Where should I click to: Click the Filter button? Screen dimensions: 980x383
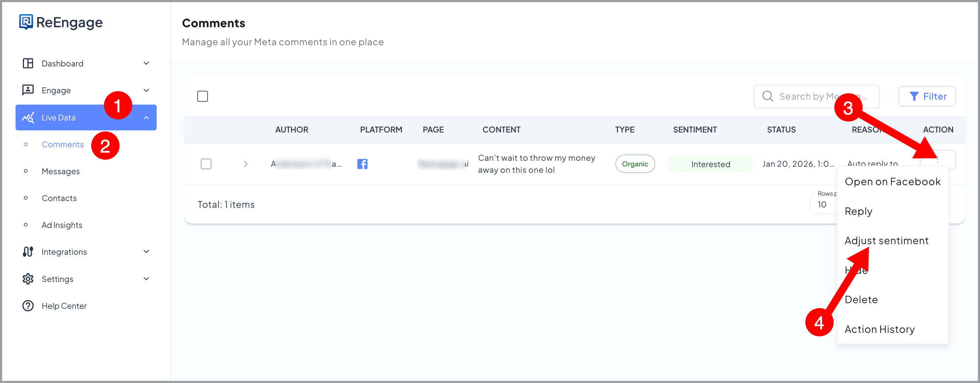927,96
